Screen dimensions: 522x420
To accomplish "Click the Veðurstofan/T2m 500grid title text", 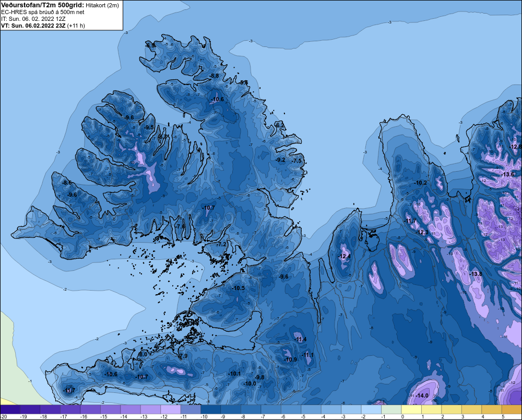I will click(x=43, y=5).
